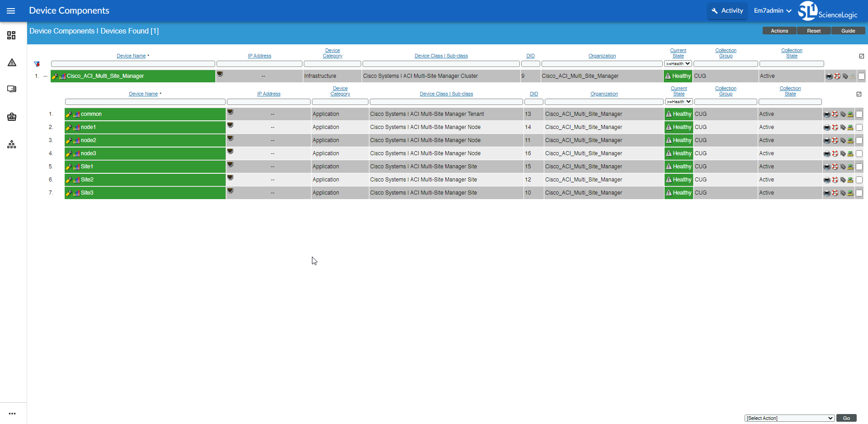This screenshot has height=424, width=868.
Task: Open the Em7admin user dropdown
Action: pos(773,11)
